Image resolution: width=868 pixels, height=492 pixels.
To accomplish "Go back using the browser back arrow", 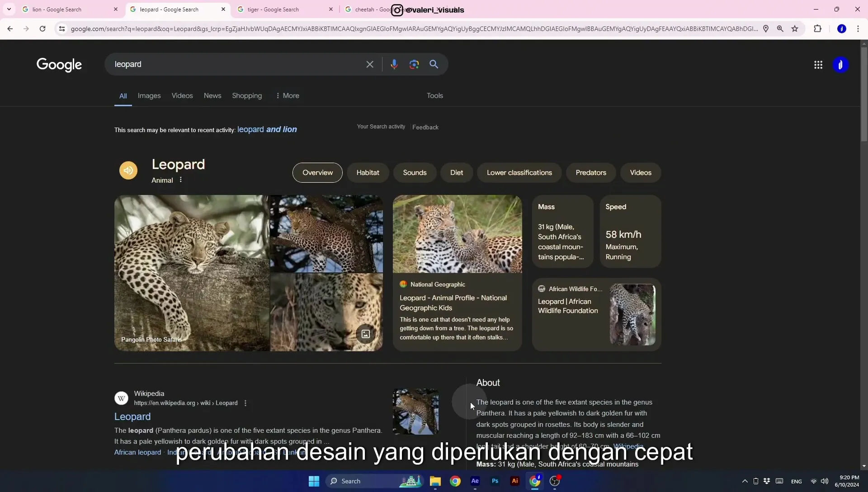I will point(10,28).
